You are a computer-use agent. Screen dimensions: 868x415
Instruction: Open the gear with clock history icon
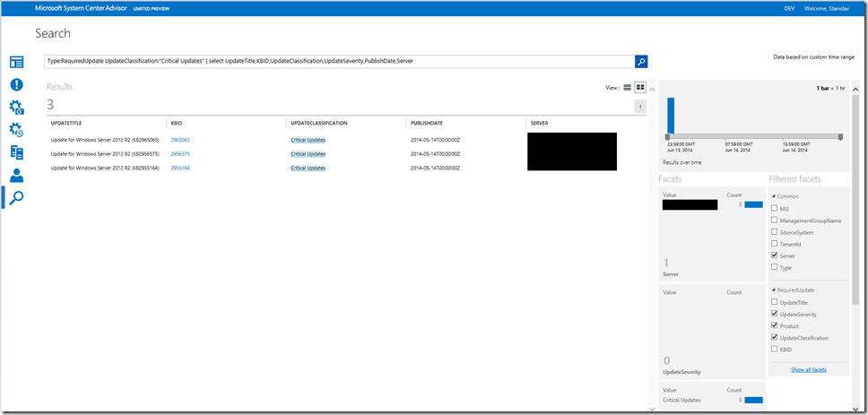(x=16, y=130)
